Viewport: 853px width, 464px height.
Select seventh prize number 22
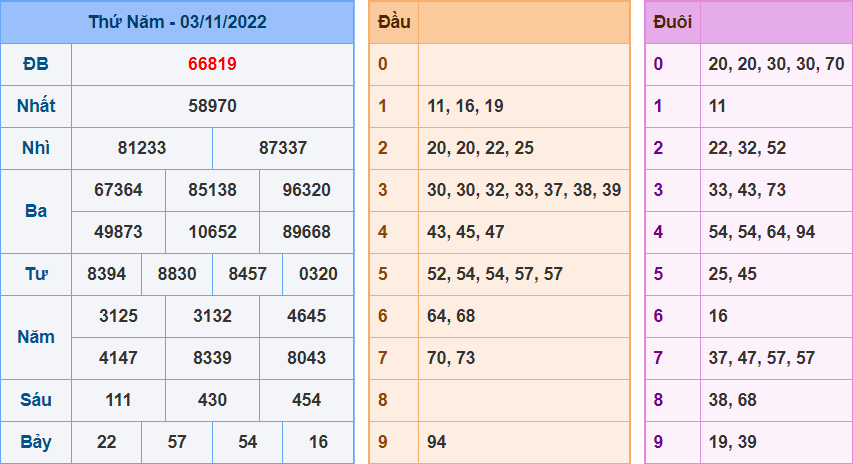coord(107,442)
